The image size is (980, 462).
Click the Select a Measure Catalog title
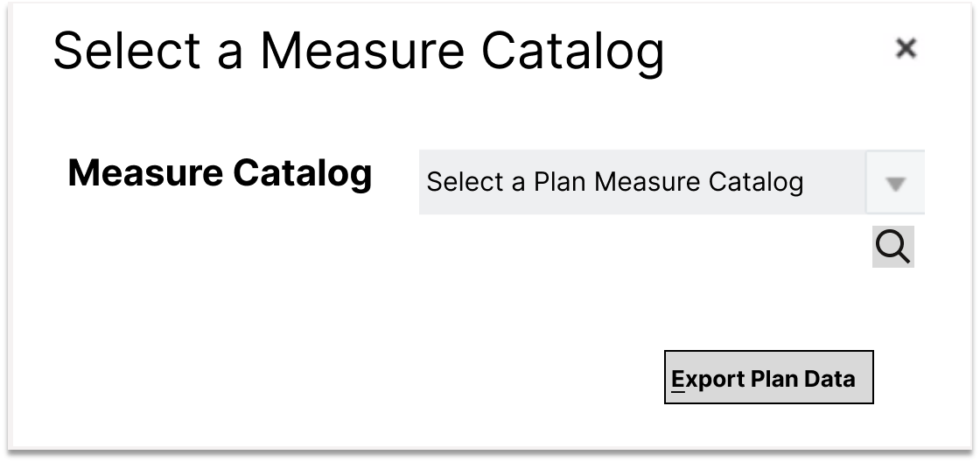click(359, 52)
